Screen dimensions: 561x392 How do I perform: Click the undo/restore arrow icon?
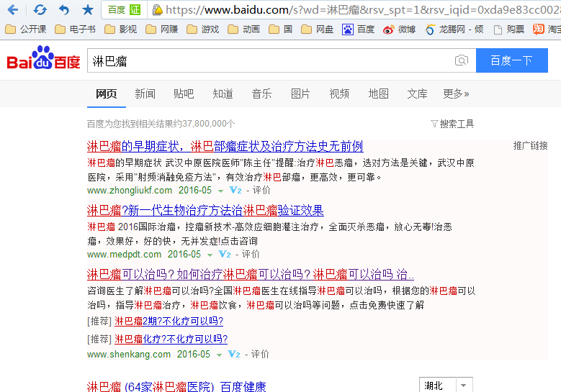tap(64, 9)
